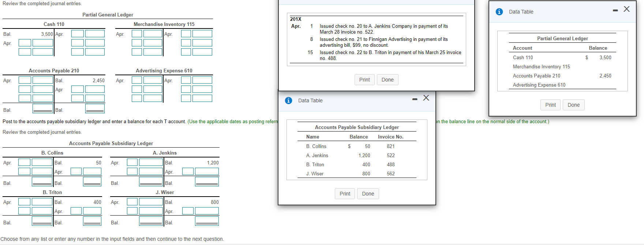Select Cash 110 credit amount field, first row
Screen dimensions: 644x247
95,34
